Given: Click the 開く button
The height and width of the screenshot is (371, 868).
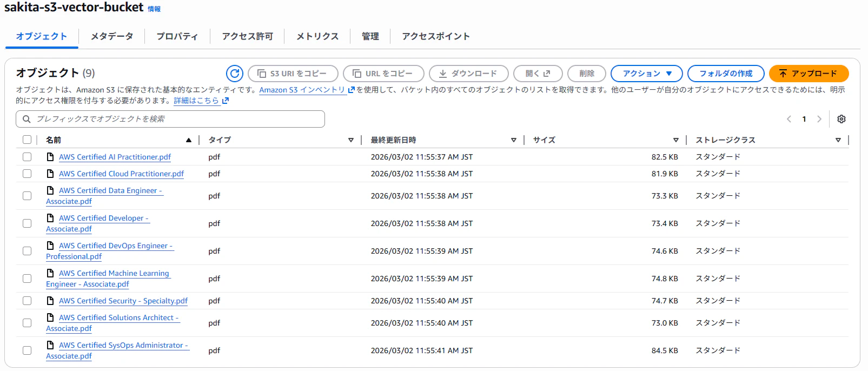Looking at the screenshot, I should click(x=538, y=74).
